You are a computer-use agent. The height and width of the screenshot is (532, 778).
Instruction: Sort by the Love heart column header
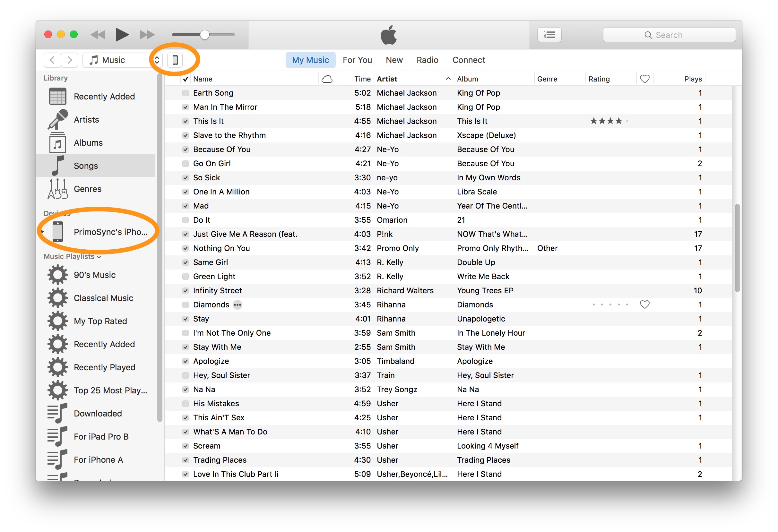(x=644, y=79)
